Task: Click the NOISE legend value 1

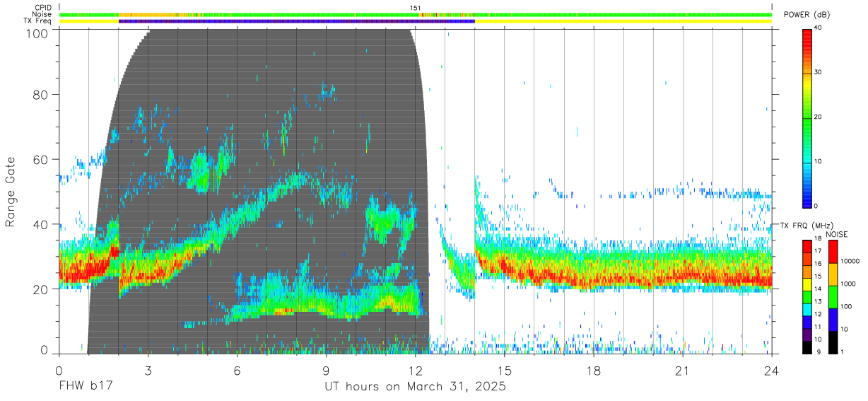Action: point(842,351)
